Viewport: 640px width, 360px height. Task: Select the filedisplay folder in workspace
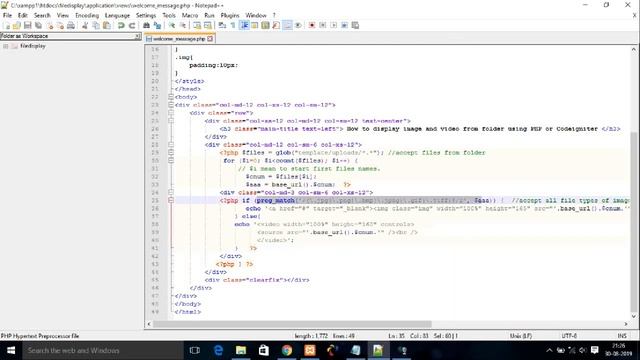33,47
